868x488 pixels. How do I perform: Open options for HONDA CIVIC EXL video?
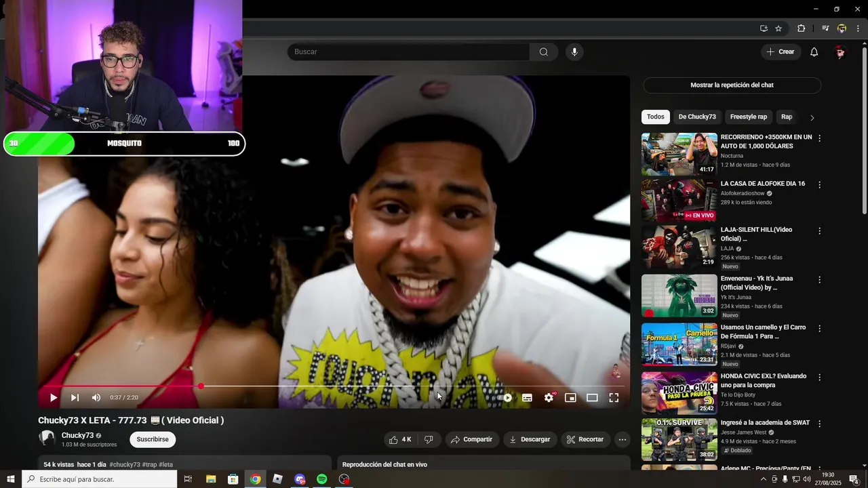(819, 378)
